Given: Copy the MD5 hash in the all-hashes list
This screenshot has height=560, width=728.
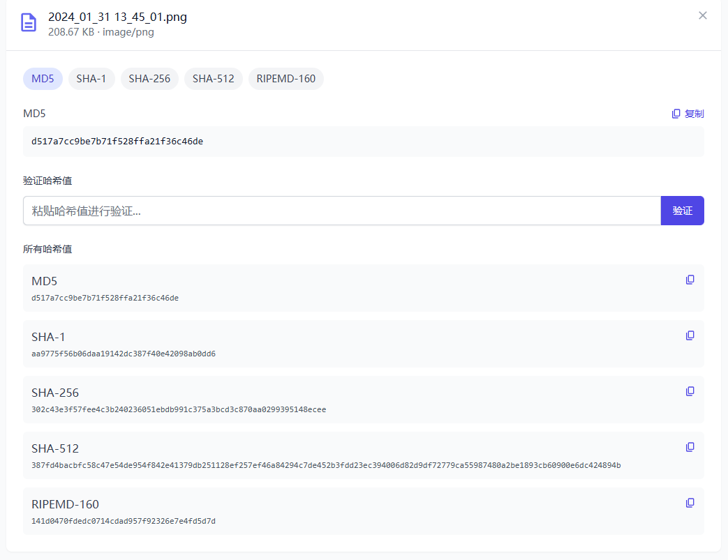Looking at the screenshot, I should coord(690,280).
